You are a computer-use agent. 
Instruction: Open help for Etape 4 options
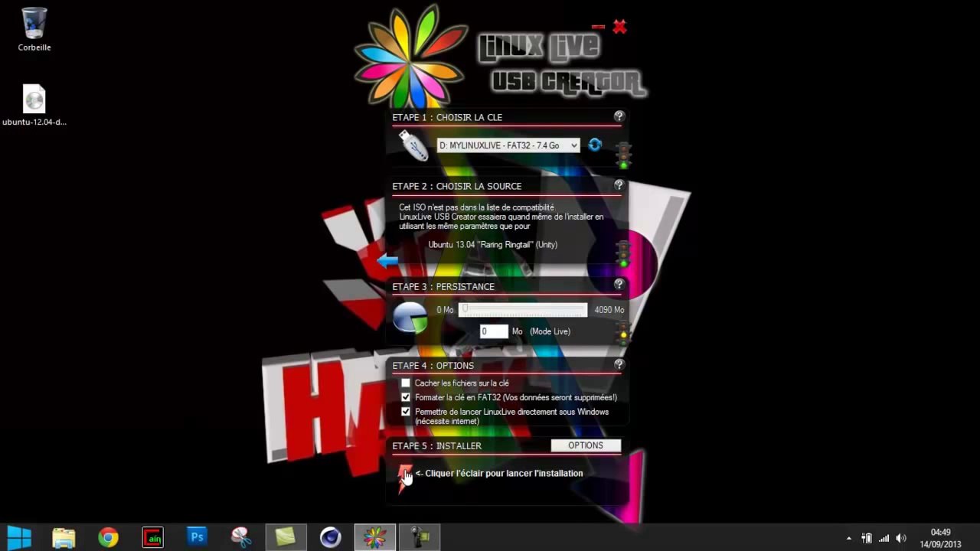(x=619, y=364)
